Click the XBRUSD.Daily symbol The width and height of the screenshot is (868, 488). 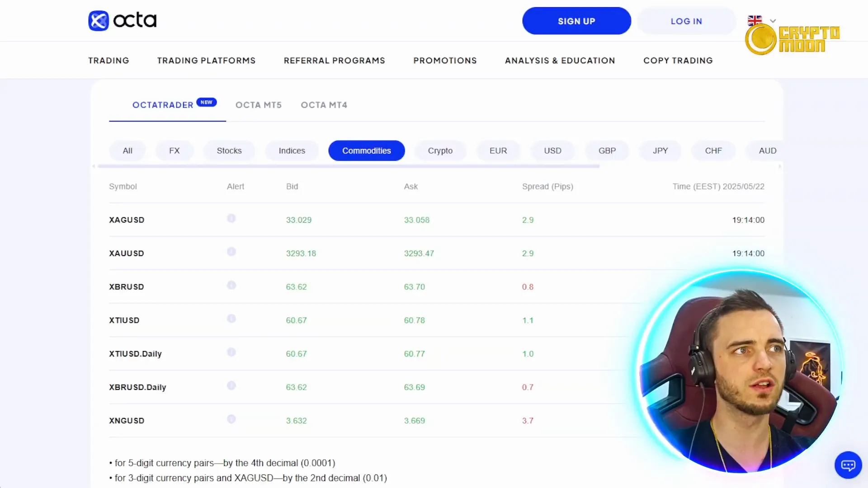tap(137, 387)
